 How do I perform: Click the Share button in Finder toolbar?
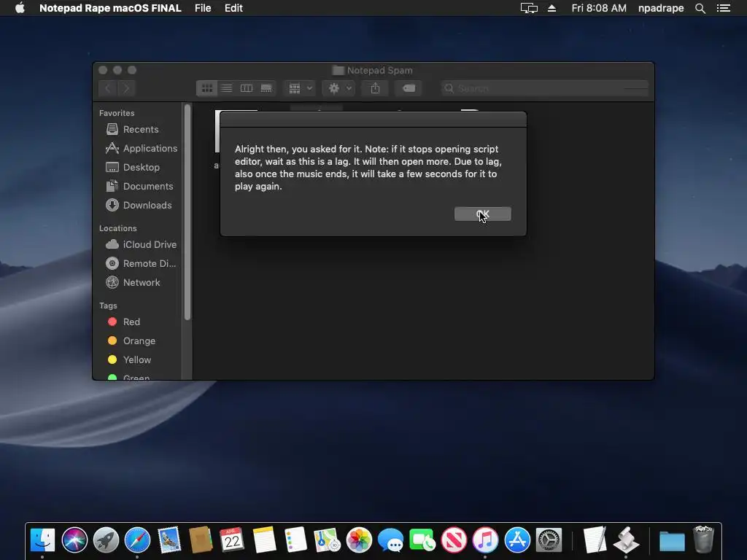pyautogui.click(x=376, y=88)
